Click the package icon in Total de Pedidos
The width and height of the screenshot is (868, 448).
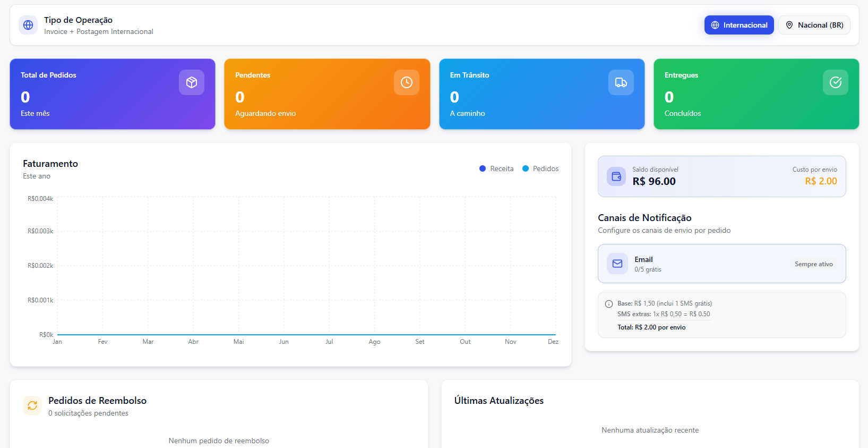coord(192,82)
